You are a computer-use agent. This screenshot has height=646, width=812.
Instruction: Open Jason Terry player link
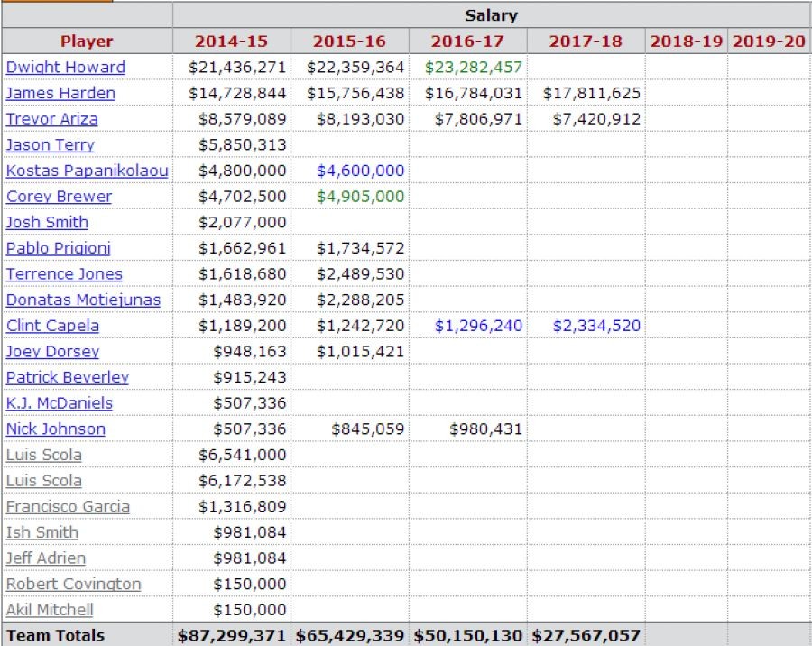tap(51, 145)
